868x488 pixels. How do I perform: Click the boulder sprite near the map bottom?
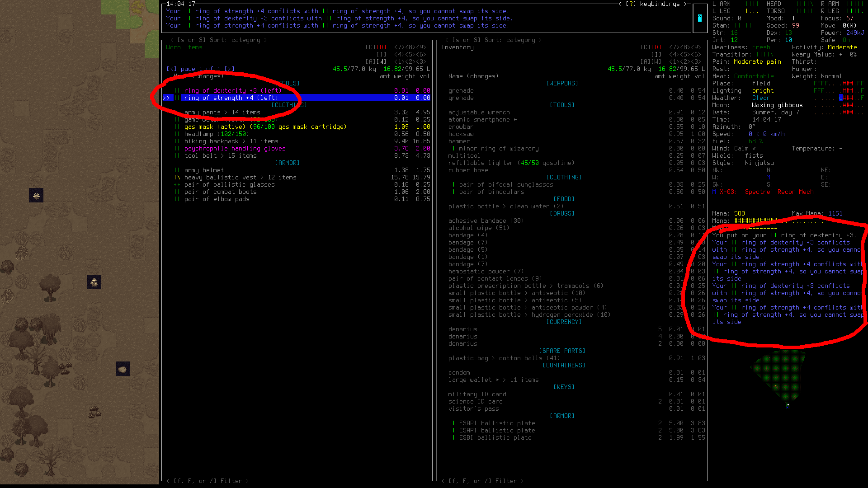(123, 369)
